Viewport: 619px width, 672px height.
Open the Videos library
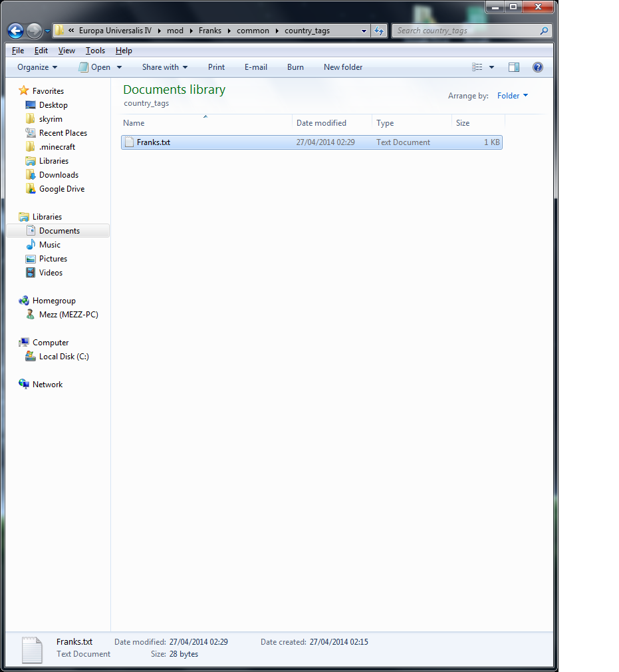pyautogui.click(x=51, y=273)
